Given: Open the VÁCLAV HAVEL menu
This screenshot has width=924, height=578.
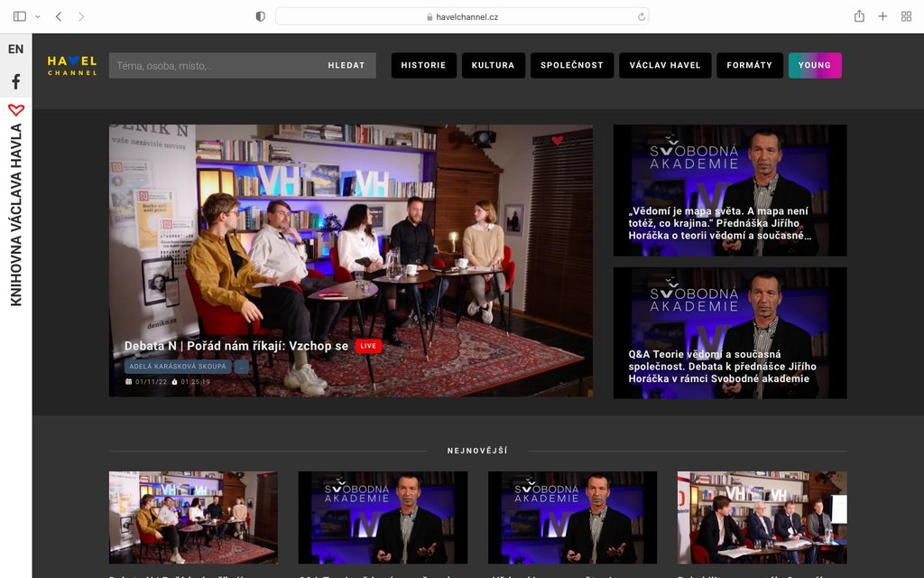Looking at the screenshot, I should pos(665,65).
